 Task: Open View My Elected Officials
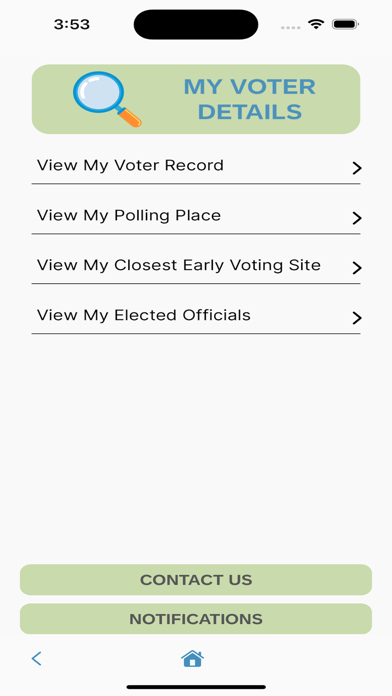click(x=196, y=316)
